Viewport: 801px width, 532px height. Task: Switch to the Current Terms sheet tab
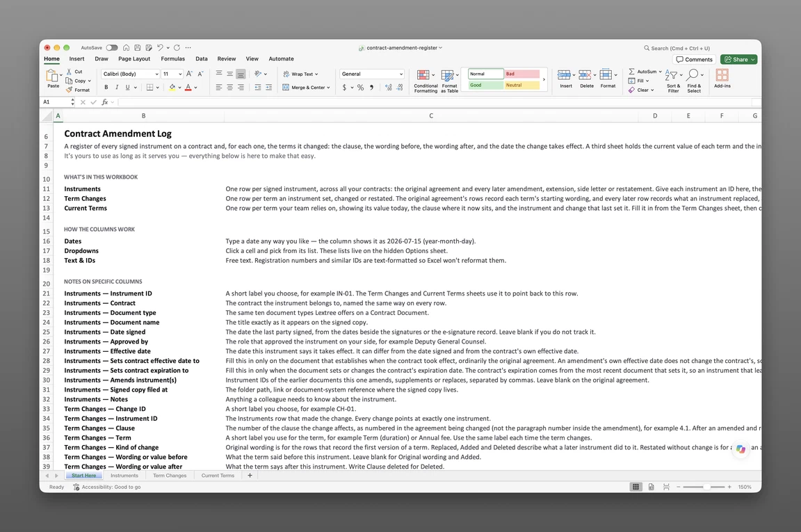(x=218, y=475)
